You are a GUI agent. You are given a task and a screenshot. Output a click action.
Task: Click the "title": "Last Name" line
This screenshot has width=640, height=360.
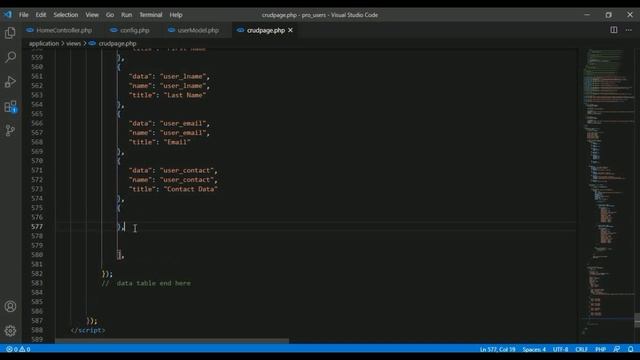click(x=167, y=95)
